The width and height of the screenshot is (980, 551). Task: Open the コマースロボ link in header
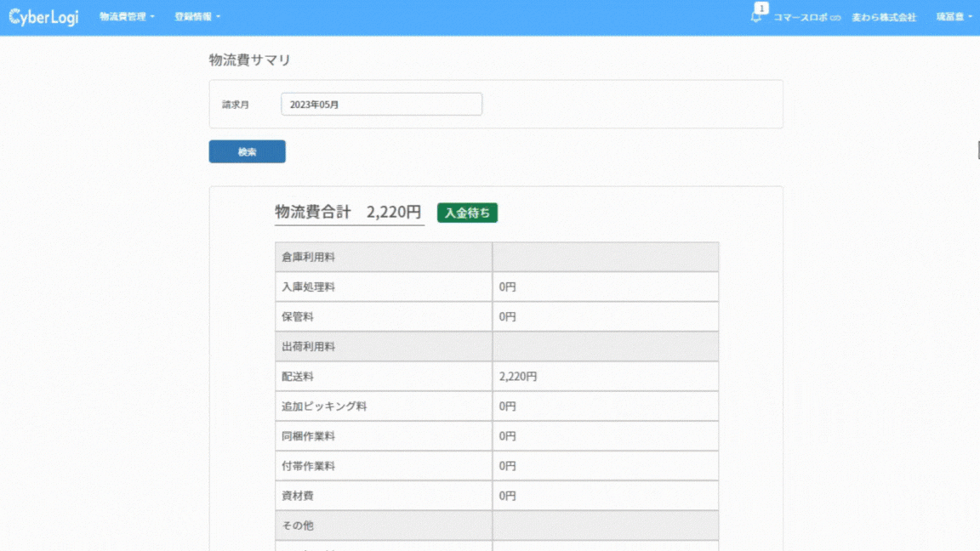[806, 18]
